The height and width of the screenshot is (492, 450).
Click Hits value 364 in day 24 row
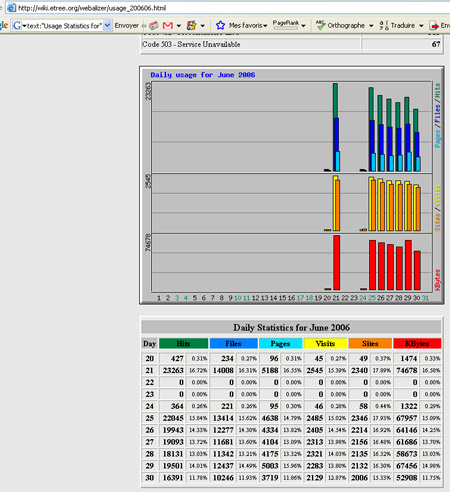click(177, 406)
